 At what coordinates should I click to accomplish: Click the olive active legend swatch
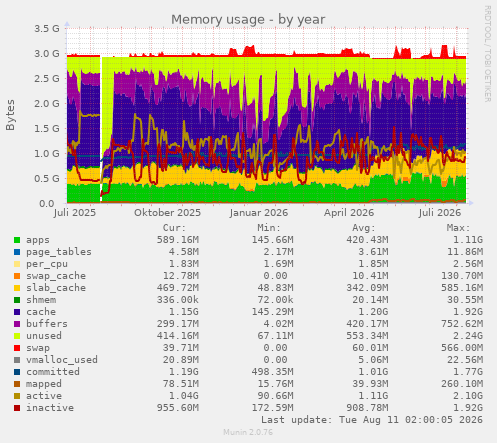coord(17,396)
